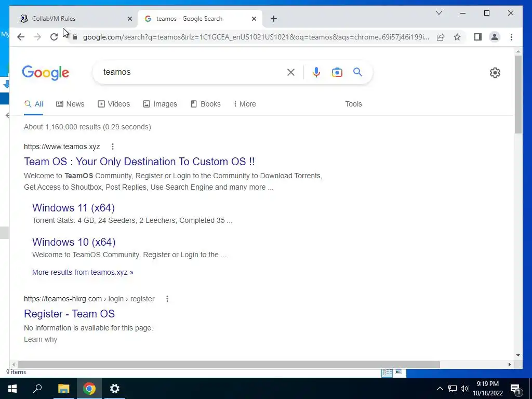Open the tab search dropdown chevron
This screenshot has height=399, width=532.
coord(438,13)
